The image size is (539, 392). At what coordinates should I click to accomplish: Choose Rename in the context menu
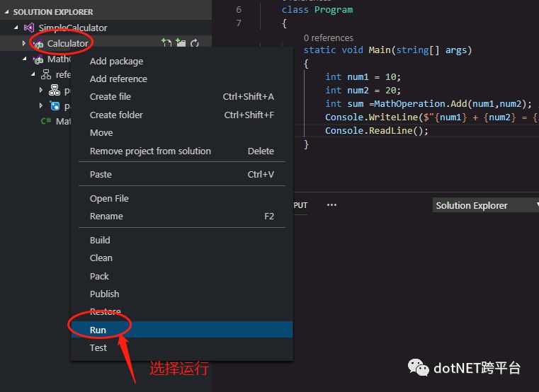point(182,217)
